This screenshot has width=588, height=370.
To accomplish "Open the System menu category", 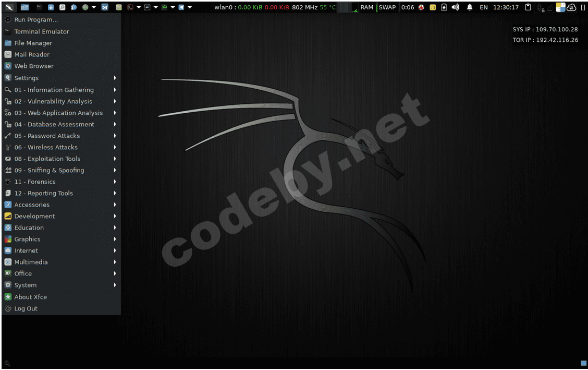I will pyautogui.click(x=61, y=285).
